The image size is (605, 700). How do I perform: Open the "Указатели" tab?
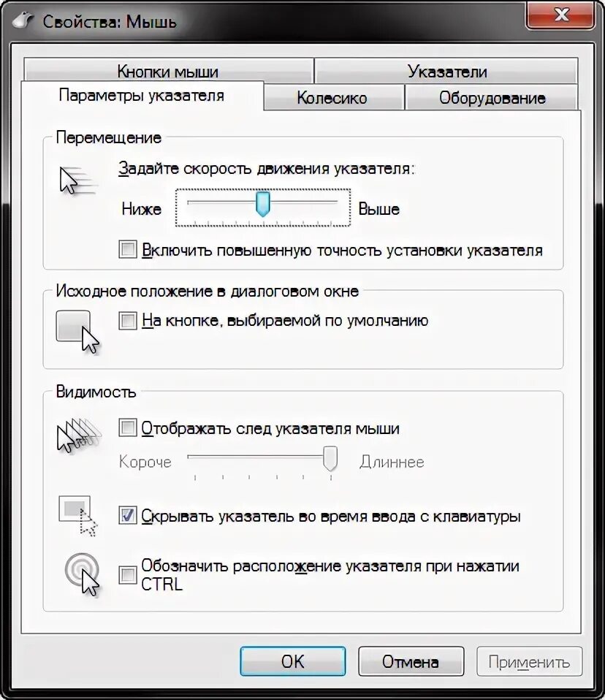pos(446,71)
